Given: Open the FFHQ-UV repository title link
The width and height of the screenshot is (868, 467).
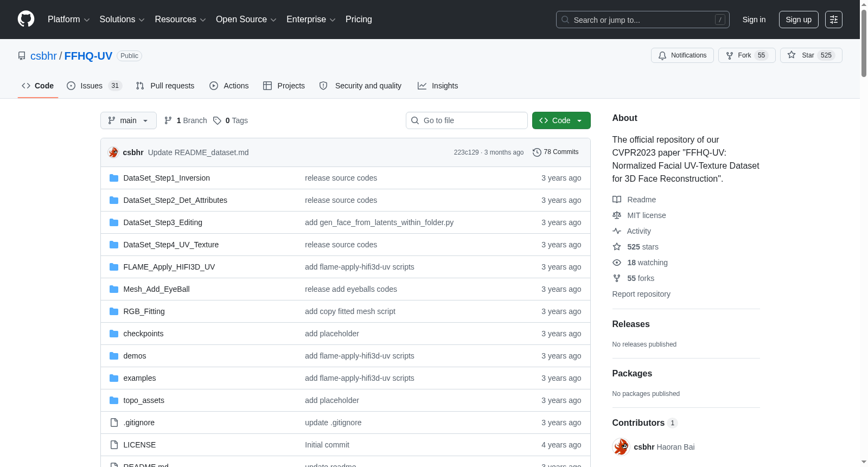Looking at the screenshot, I should tap(88, 56).
